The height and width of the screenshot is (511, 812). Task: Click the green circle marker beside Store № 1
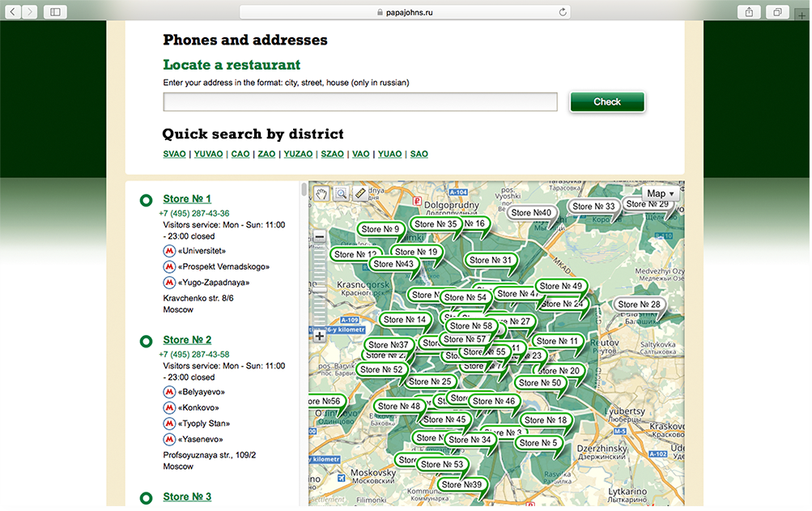(x=146, y=200)
